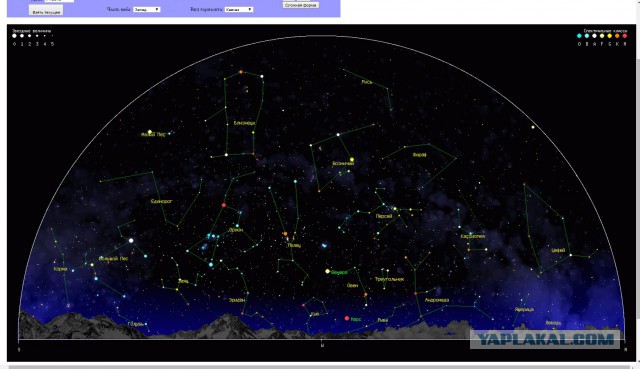Screen dimensions: 640x369
Task: Click the YAPLAKAL.COM watermark
Action: coord(545,339)
